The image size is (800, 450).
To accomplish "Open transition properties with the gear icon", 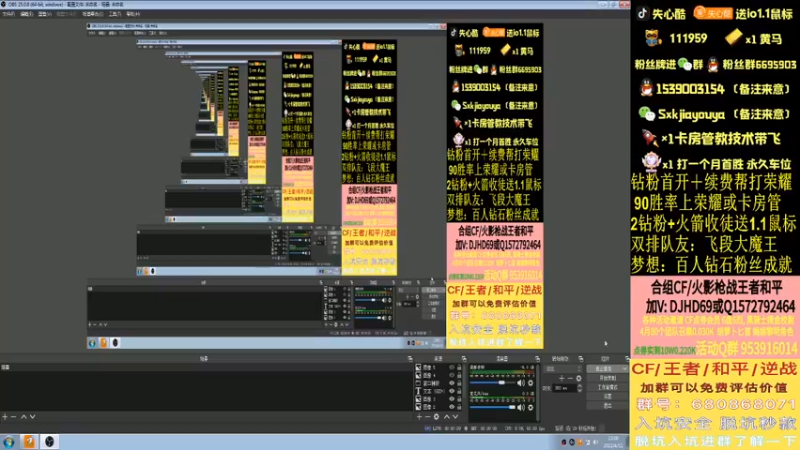I will 579,378.
